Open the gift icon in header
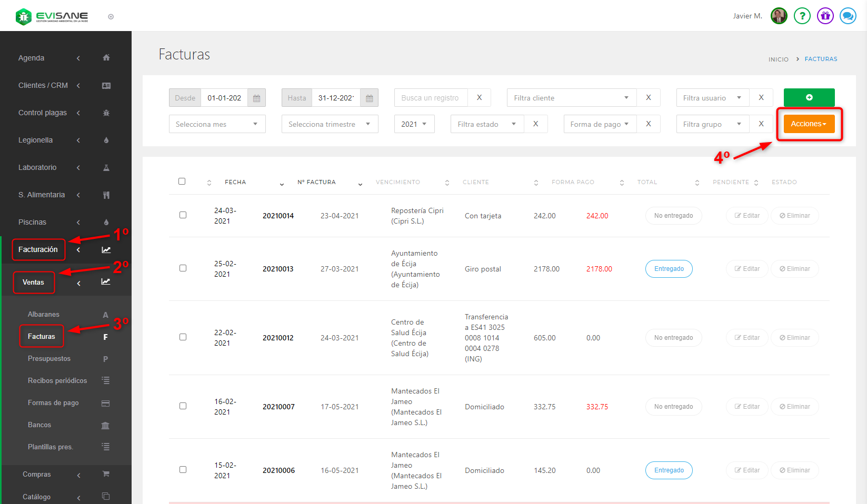This screenshot has height=504, width=867. pyautogui.click(x=825, y=16)
